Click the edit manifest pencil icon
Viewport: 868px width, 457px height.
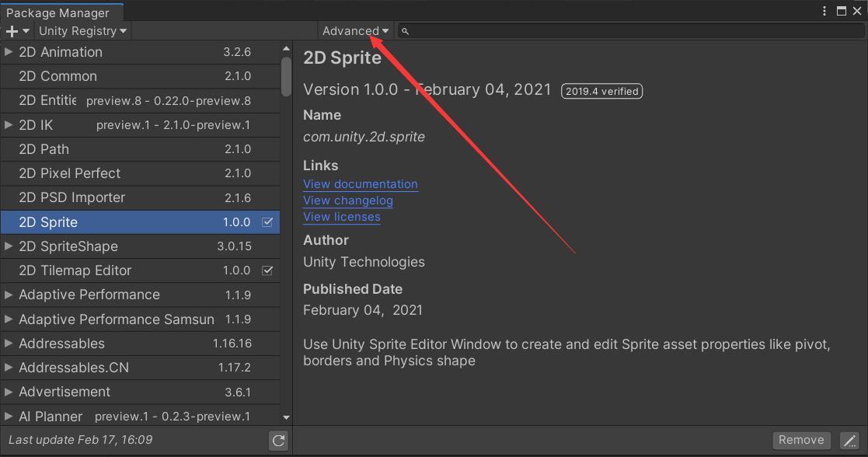[x=849, y=440]
